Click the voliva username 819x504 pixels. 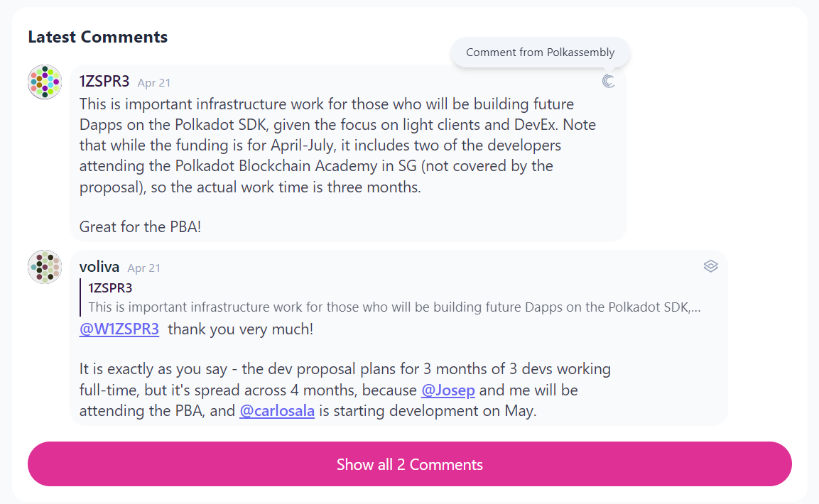coord(99,267)
